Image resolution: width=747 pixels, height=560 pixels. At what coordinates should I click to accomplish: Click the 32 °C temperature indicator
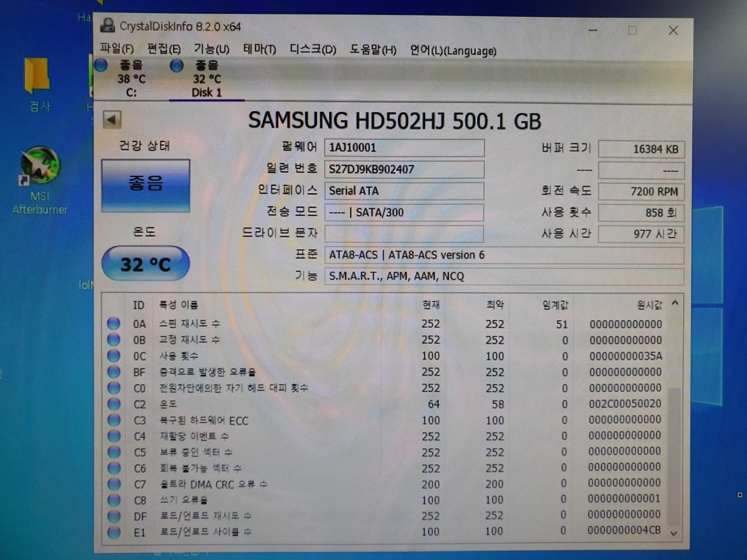click(146, 264)
